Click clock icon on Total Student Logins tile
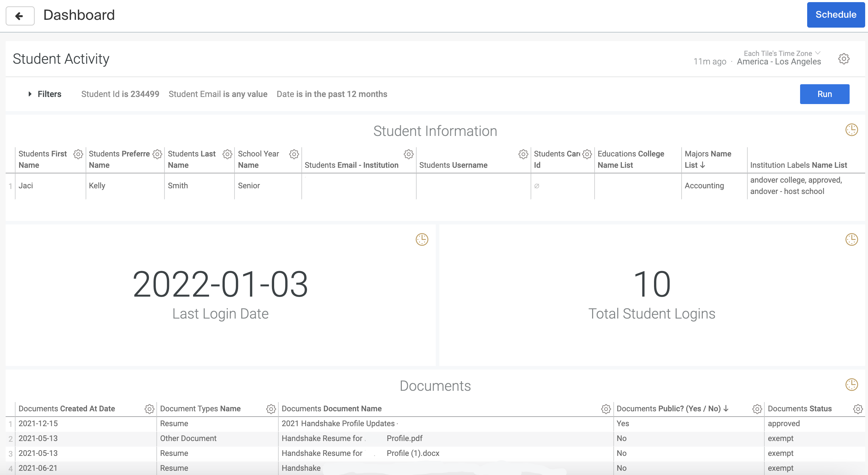The width and height of the screenshot is (868, 475). tap(852, 240)
